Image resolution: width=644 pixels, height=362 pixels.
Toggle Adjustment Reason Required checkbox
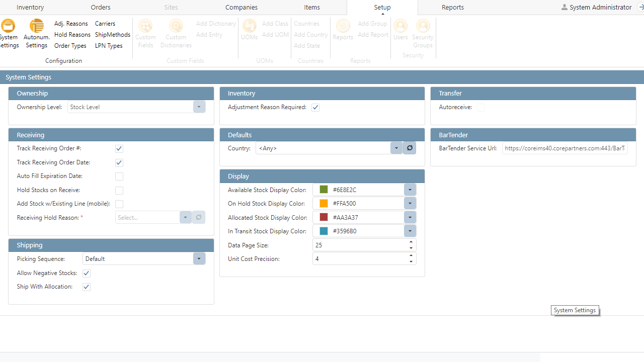click(315, 108)
